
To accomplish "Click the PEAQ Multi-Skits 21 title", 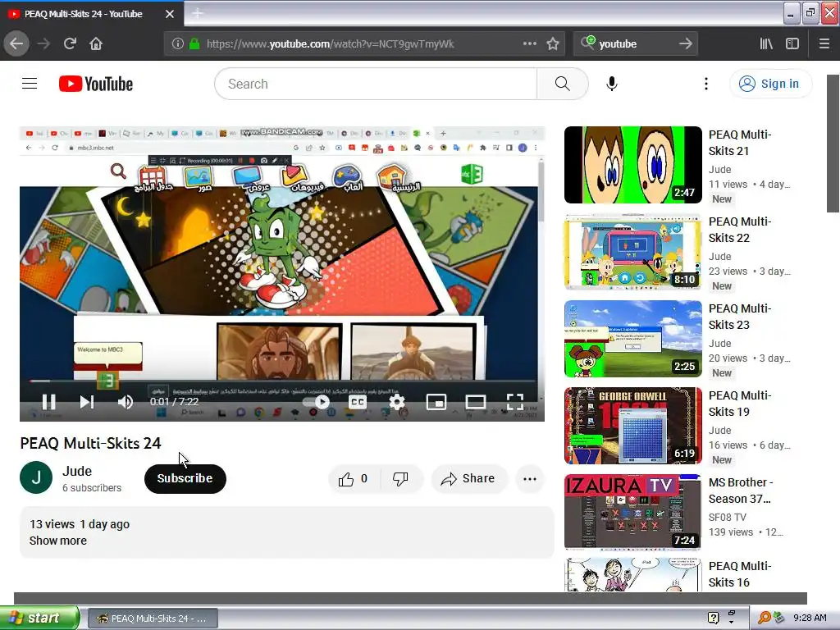I will [740, 143].
